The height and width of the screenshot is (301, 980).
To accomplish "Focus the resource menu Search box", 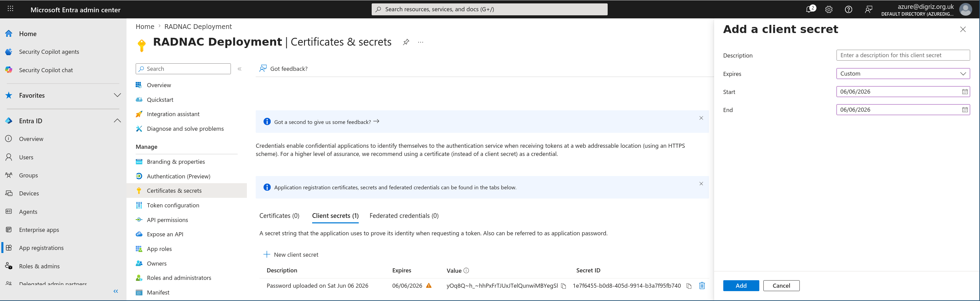I will tap(183, 69).
